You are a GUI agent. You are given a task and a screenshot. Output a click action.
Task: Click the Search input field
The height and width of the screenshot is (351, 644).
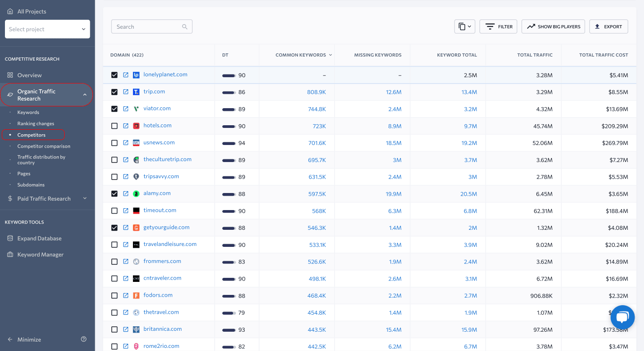152,26
